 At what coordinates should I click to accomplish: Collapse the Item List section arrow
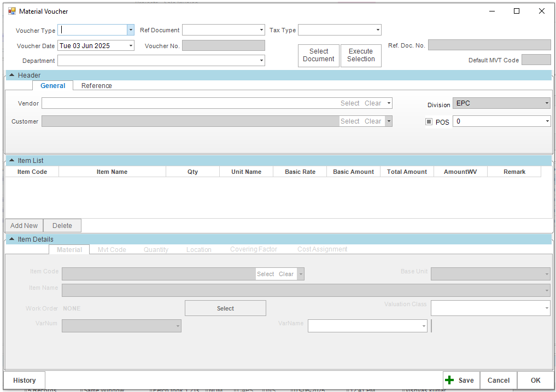(12, 160)
